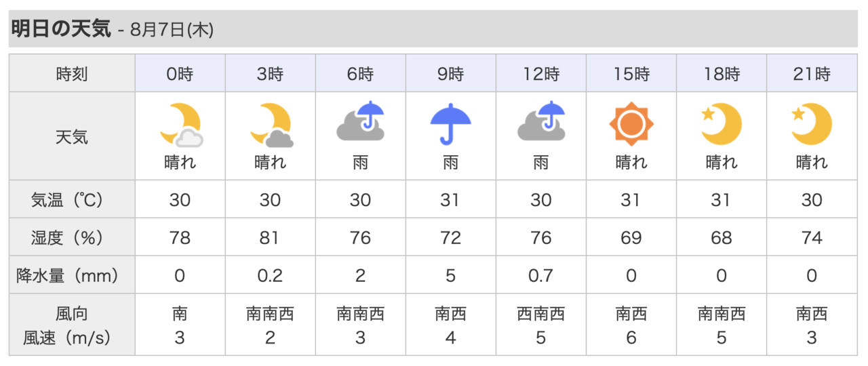This screenshot has width=868, height=366.
Task: Click the 9時 column header
Action: 451,74
